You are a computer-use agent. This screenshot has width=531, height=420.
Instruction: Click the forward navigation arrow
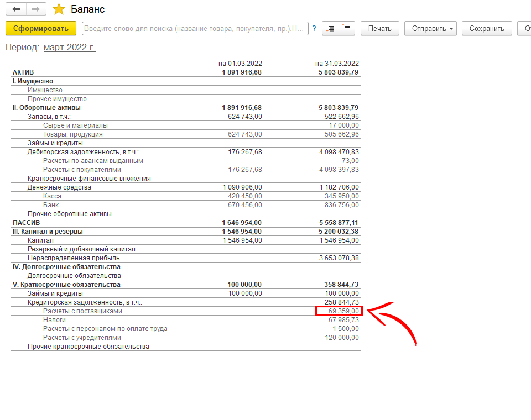pyautogui.click(x=35, y=9)
